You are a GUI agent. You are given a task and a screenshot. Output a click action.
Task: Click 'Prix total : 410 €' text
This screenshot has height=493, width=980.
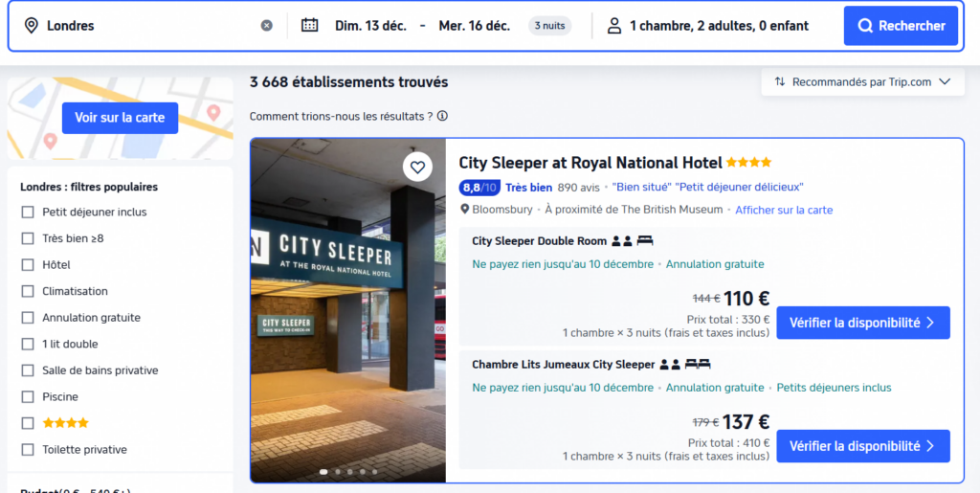[x=728, y=442]
